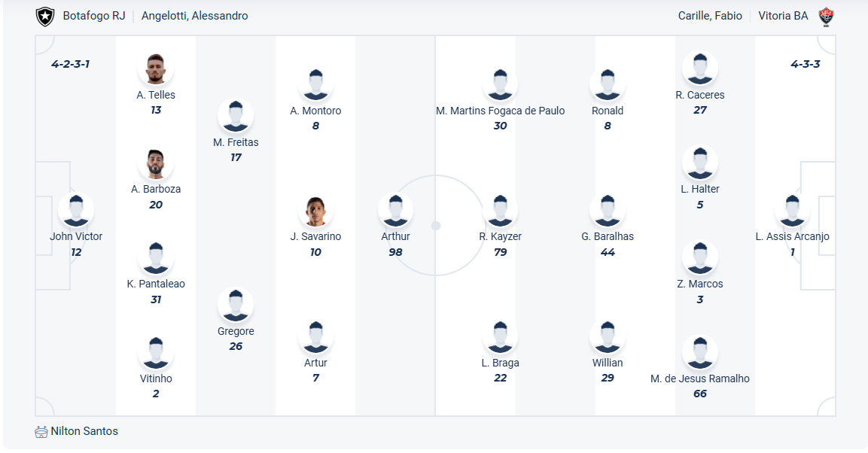Click John Victor goalkeeper avatar
Image resolution: width=868 pixels, height=453 pixels.
pos(76,211)
